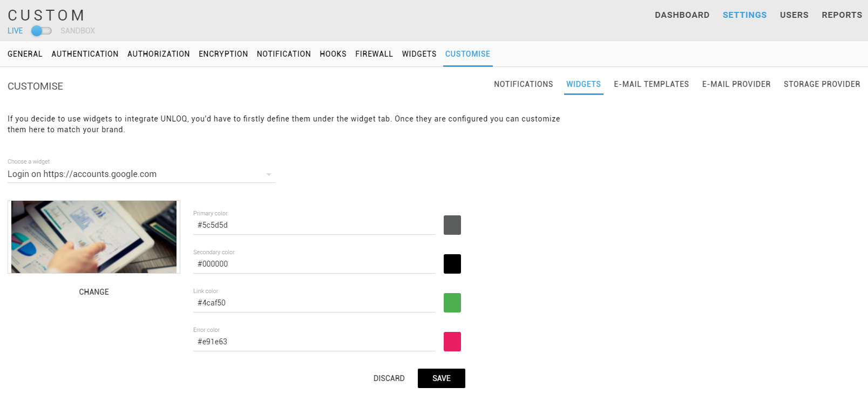The height and width of the screenshot is (394, 868).
Task: Switch to the GENERAL settings tab
Action: 25,54
